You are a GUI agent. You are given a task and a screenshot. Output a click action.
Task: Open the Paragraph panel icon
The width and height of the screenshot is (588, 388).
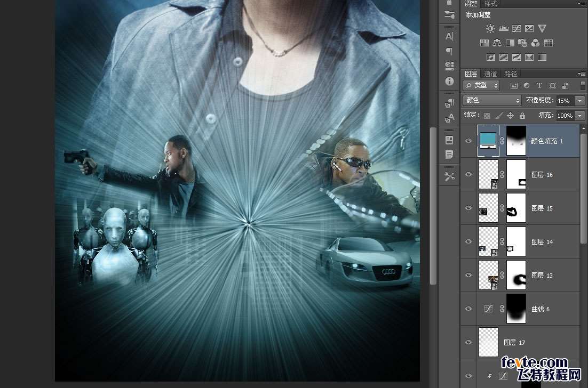[x=449, y=51]
